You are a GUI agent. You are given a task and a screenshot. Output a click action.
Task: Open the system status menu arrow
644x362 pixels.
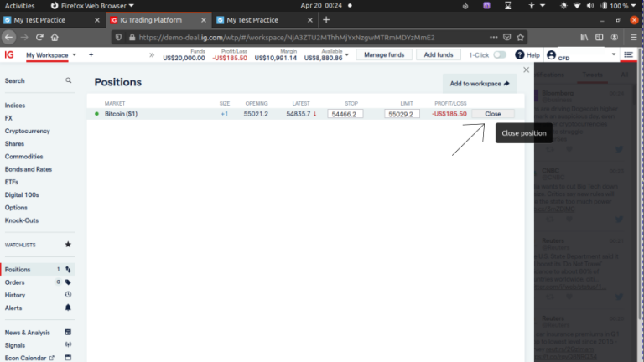click(633, 6)
